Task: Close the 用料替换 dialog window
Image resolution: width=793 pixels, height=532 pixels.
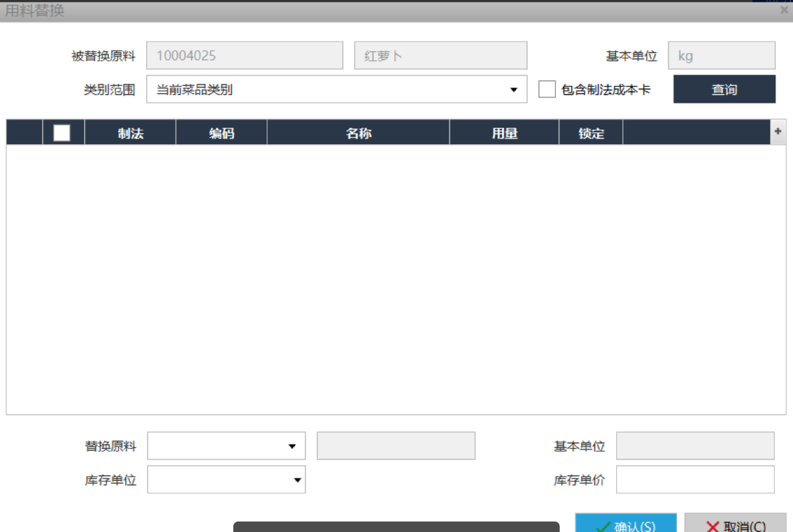Action: tap(784, 10)
